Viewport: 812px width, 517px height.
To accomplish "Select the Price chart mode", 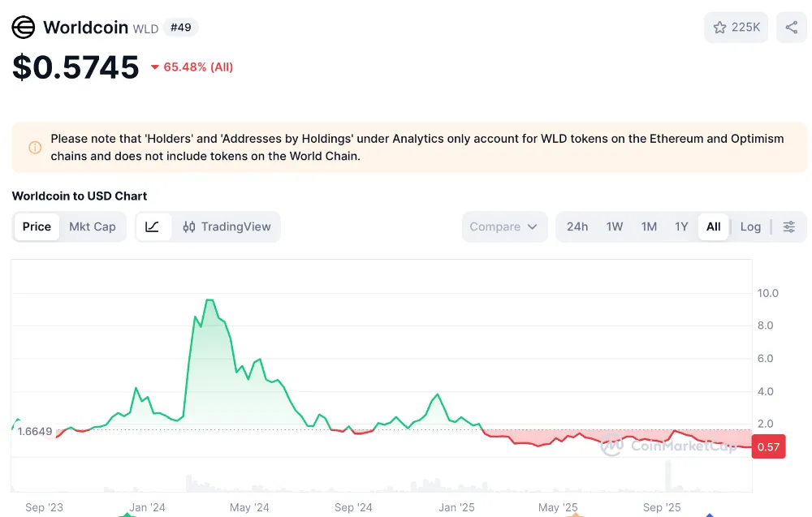I will [37, 227].
